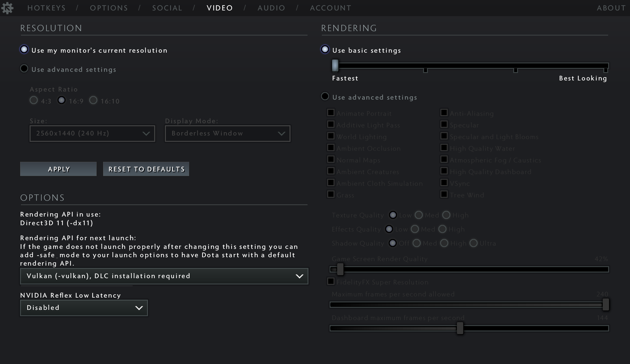Enable the Anti-Aliasing checkbox

coord(444,112)
